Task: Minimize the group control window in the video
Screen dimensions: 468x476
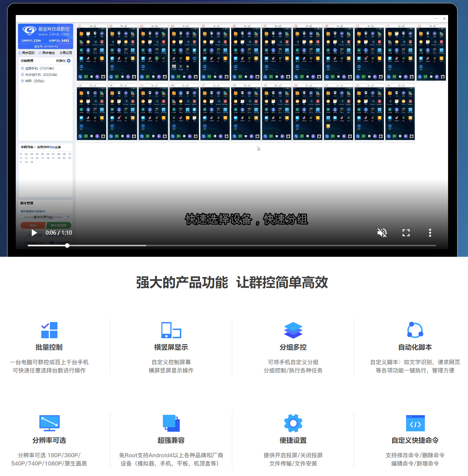Action: point(436,18)
